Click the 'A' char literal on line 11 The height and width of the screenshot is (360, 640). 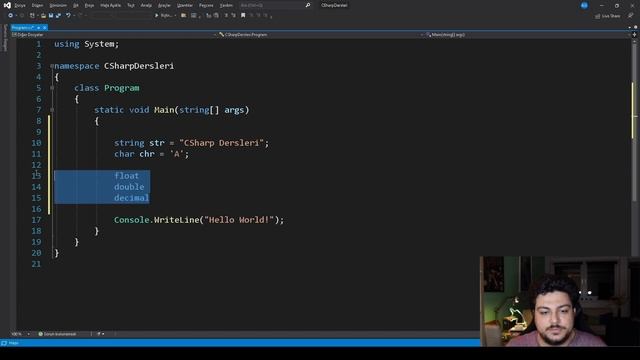coord(177,154)
